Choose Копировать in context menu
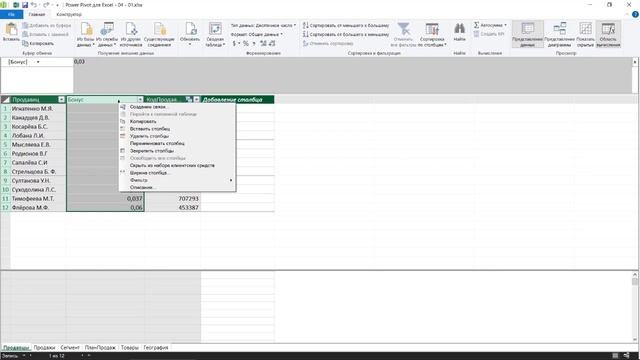This screenshot has height=360, width=640. point(177,122)
